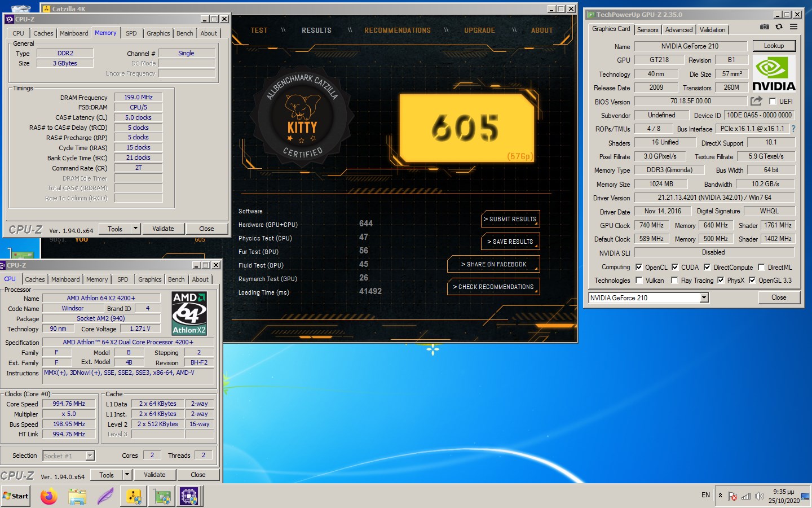Click Validate in the Memory CPU-Z window

tap(163, 229)
